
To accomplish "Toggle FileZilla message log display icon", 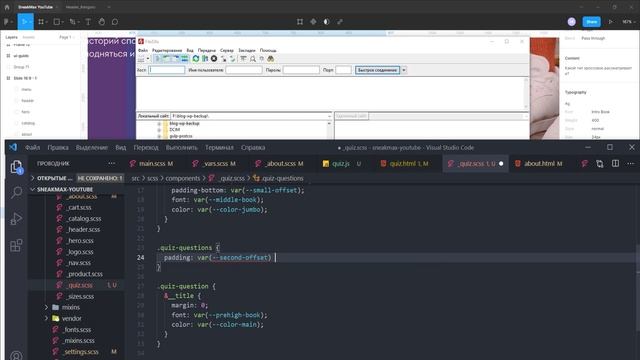I will point(158,59).
